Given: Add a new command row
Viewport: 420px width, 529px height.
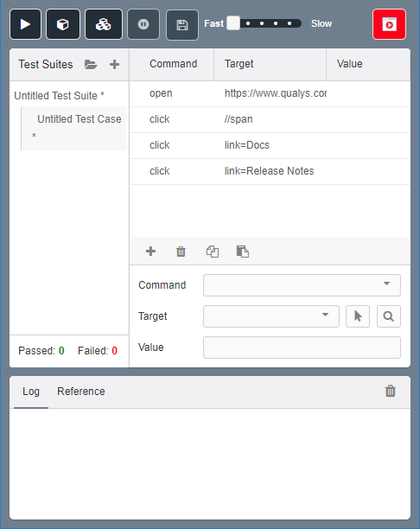Looking at the screenshot, I should (x=150, y=252).
